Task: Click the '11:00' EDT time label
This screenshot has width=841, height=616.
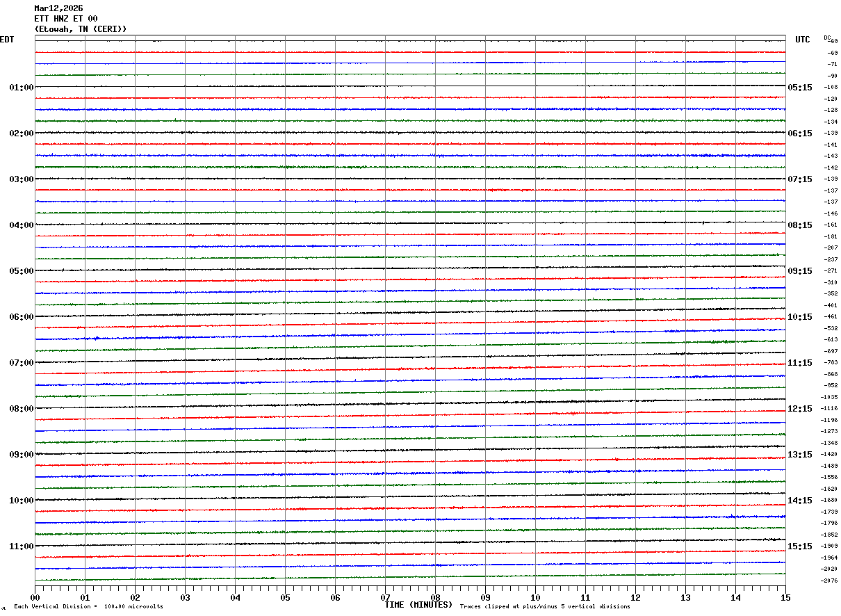Action: (x=22, y=546)
